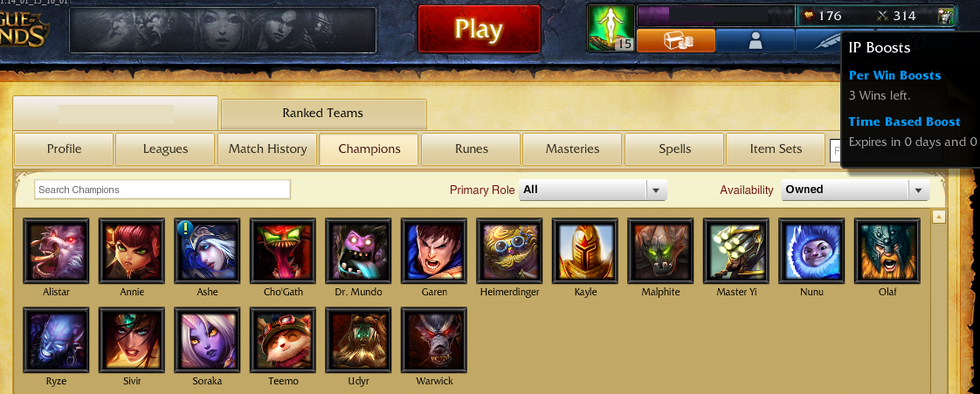The image size is (980, 394).
Task: Open the Match History tab
Action: pyautogui.click(x=267, y=149)
